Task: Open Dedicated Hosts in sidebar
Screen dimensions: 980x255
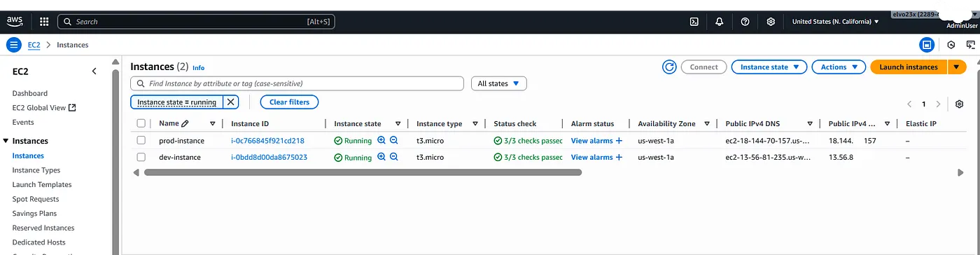Action: [x=39, y=242]
